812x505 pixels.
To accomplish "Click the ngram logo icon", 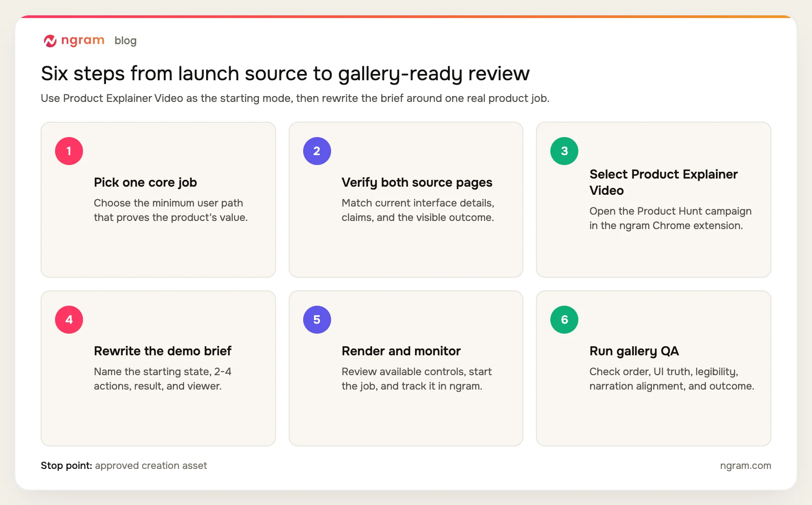I will [50, 41].
